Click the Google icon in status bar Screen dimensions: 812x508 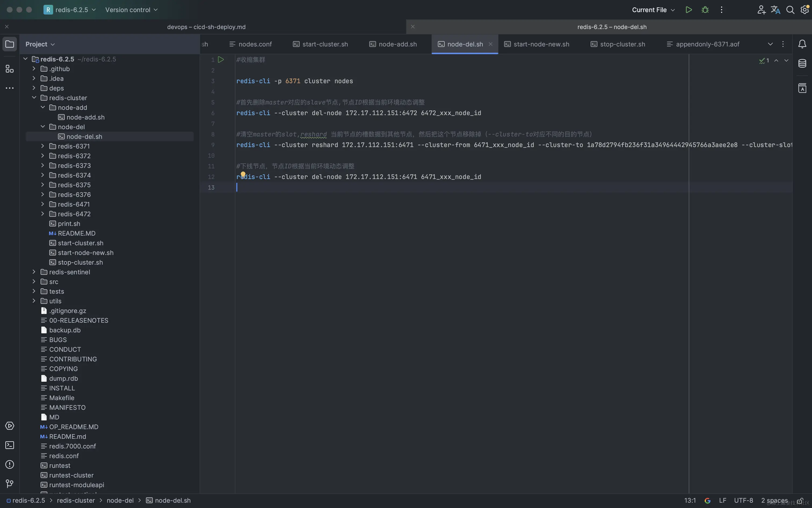(707, 500)
